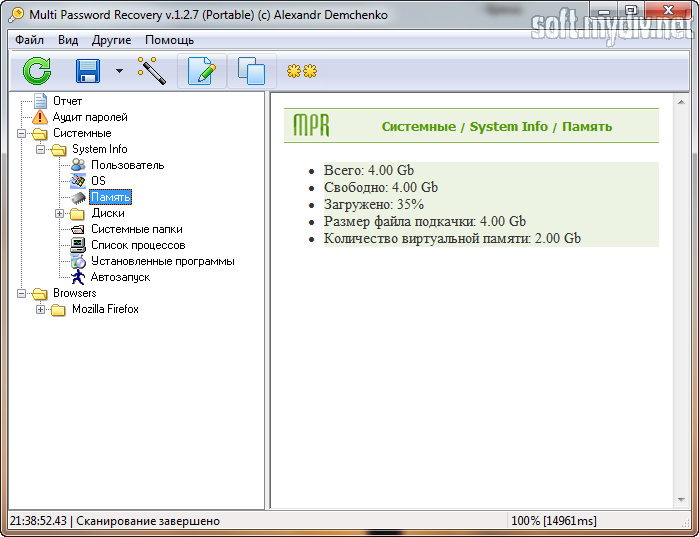Click the yellow asterisks password icon
This screenshot has height=537, width=699.
302,71
